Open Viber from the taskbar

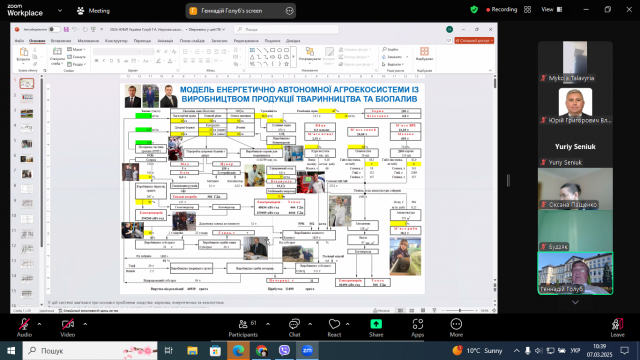coord(284,351)
